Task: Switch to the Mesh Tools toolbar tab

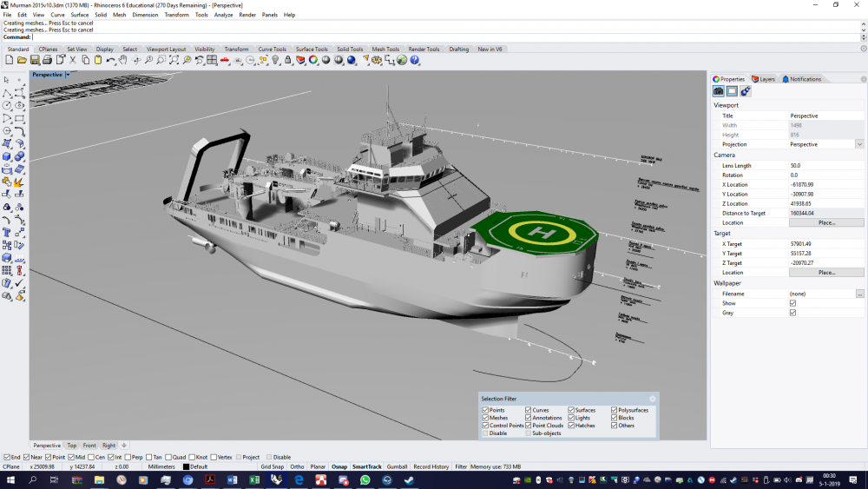Action: (x=385, y=50)
